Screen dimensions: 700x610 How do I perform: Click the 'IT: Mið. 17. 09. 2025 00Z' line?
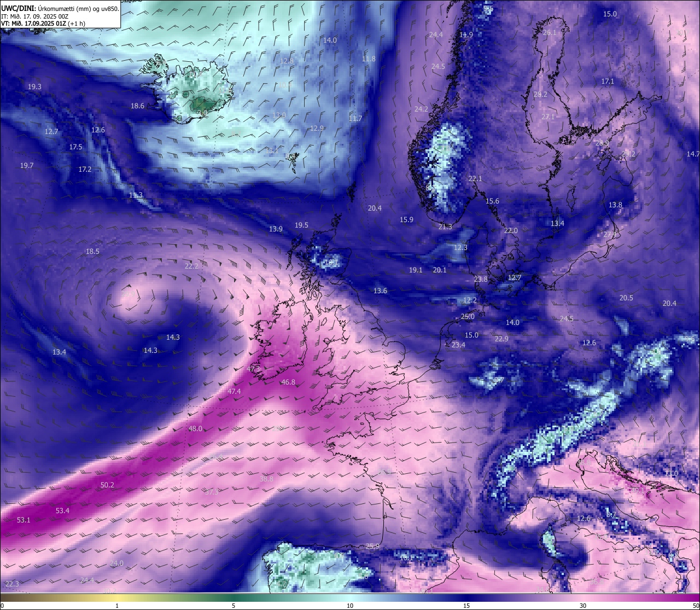pyautogui.click(x=34, y=16)
